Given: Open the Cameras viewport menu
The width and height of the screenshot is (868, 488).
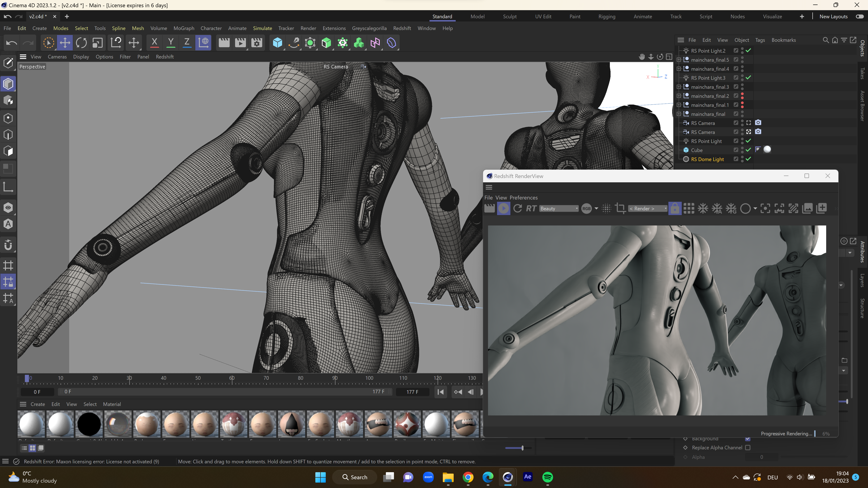Looking at the screenshot, I should click(x=57, y=56).
